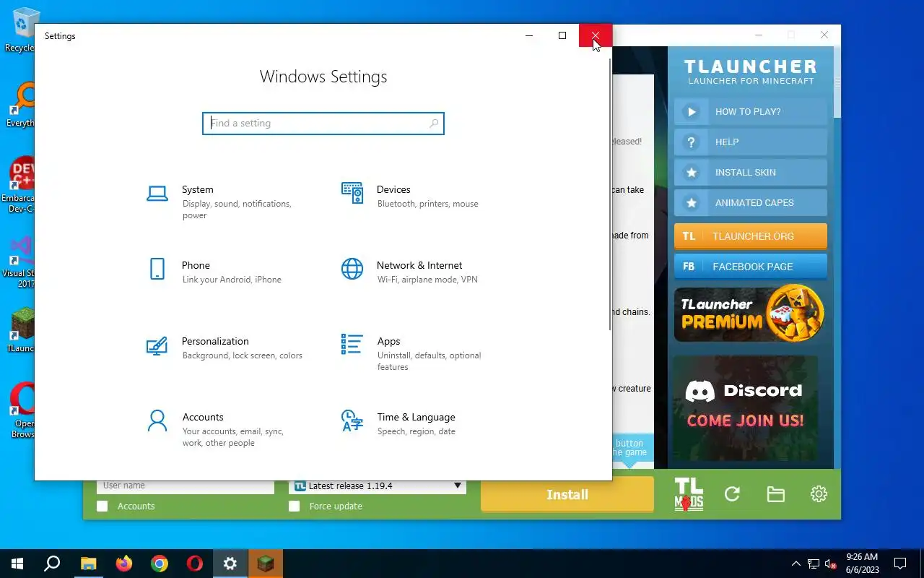
Task: Open Discord Come Join Us banner
Action: point(746,408)
